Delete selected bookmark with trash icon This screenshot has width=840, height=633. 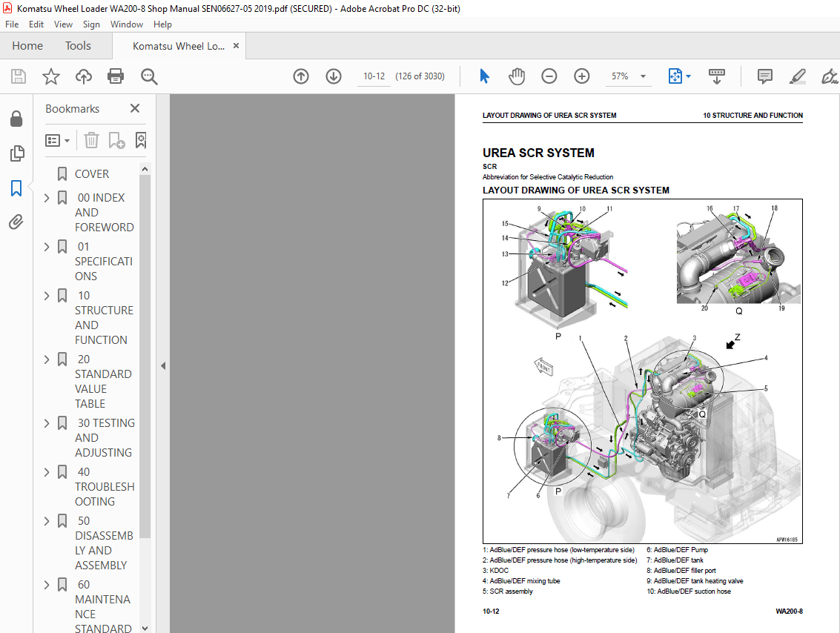coord(92,140)
